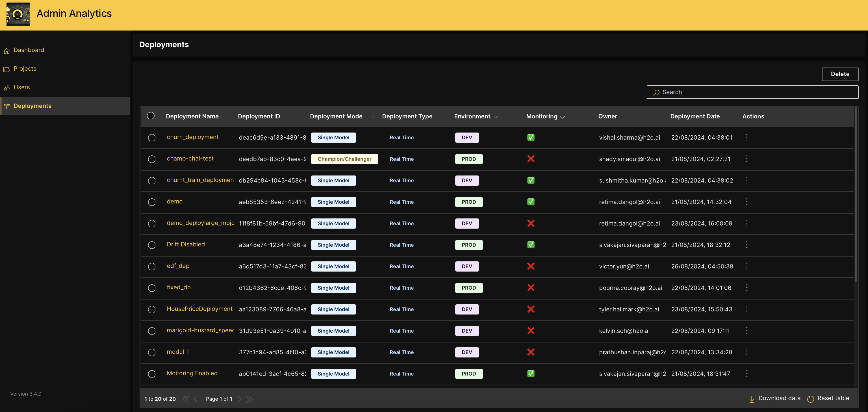The image size is (868, 412).
Task: Select all rows with header checkbox
Action: (x=151, y=116)
